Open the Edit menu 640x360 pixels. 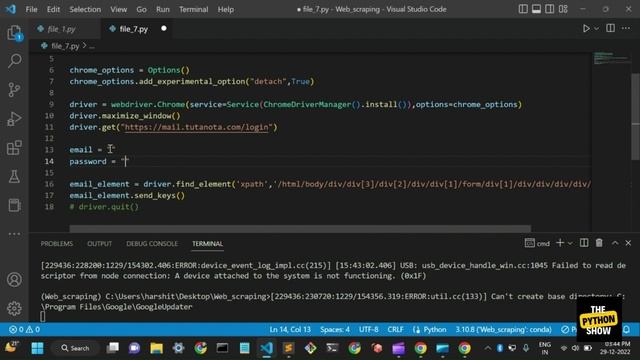click(53, 9)
